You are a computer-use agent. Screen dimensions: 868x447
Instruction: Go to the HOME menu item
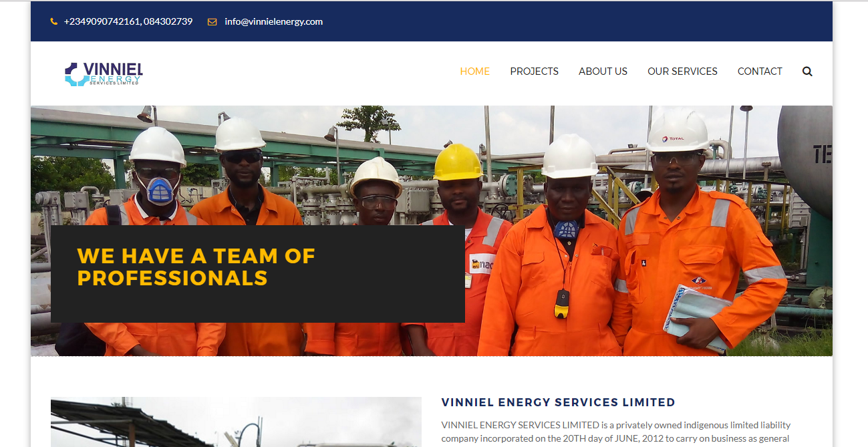click(x=474, y=71)
